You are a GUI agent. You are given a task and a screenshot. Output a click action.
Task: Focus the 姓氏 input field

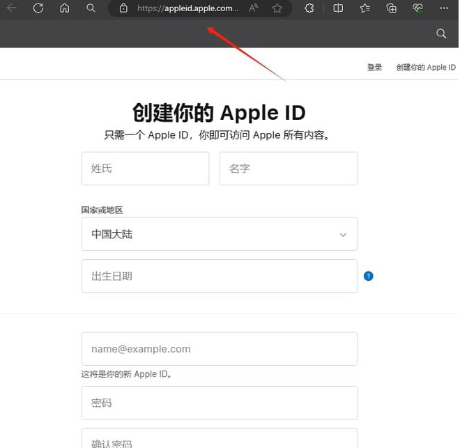(x=146, y=169)
